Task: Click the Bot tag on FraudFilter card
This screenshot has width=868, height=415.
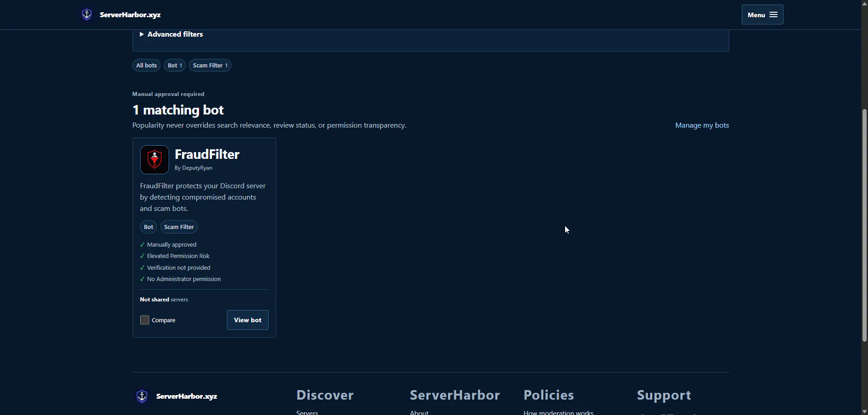Action: pos(148,227)
